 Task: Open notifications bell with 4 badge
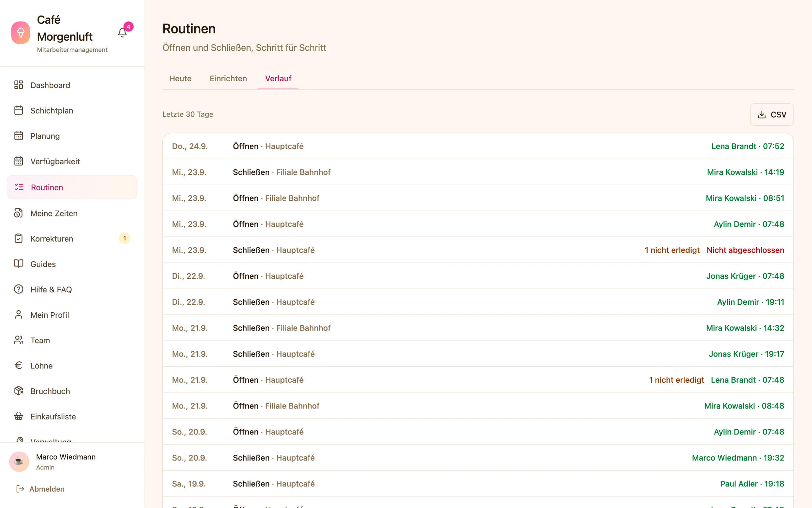click(122, 33)
